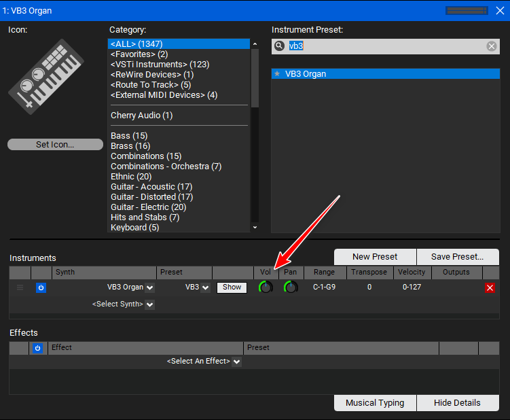Click the 0-127 velocity value

412,287
